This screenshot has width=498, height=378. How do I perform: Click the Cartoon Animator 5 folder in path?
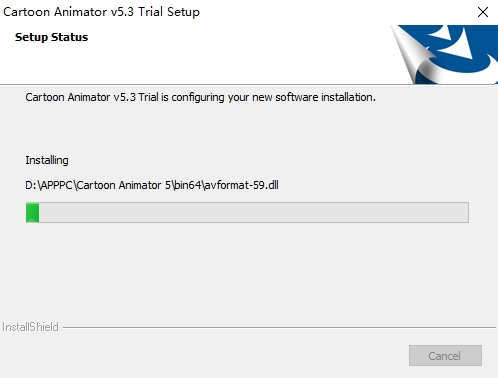[x=124, y=185]
